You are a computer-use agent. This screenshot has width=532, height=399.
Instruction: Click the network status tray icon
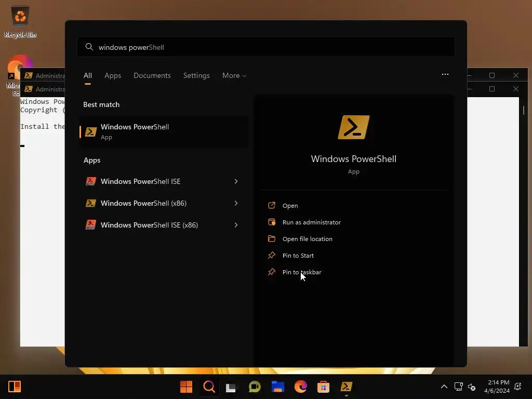458,387
